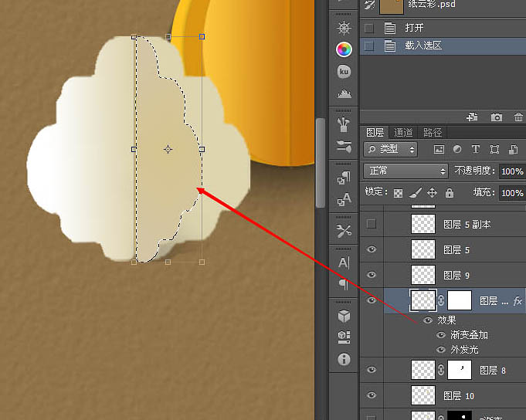Select the 打开 history state

[x=443, y=28]
